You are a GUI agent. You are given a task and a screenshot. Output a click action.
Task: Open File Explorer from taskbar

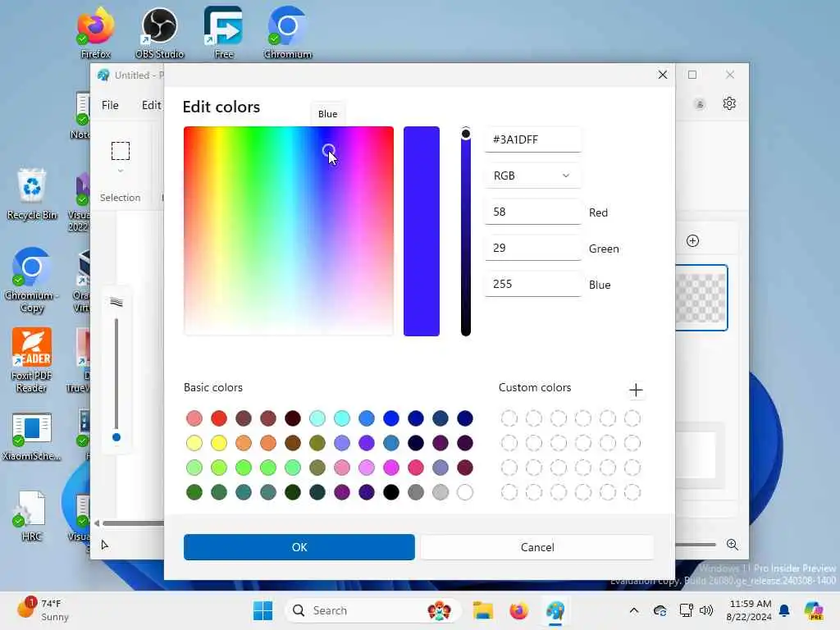(x=482, y=610)
